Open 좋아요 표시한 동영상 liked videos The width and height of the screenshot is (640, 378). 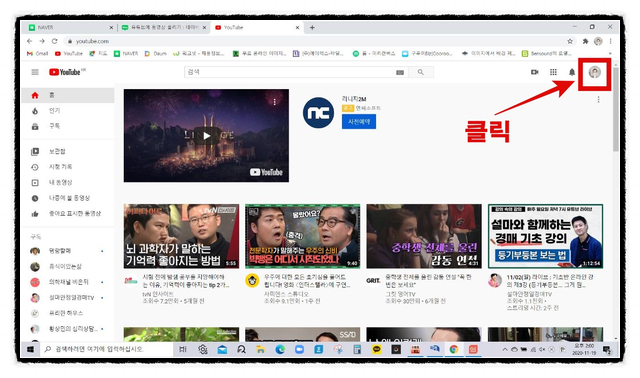click(x=68, y=213)
